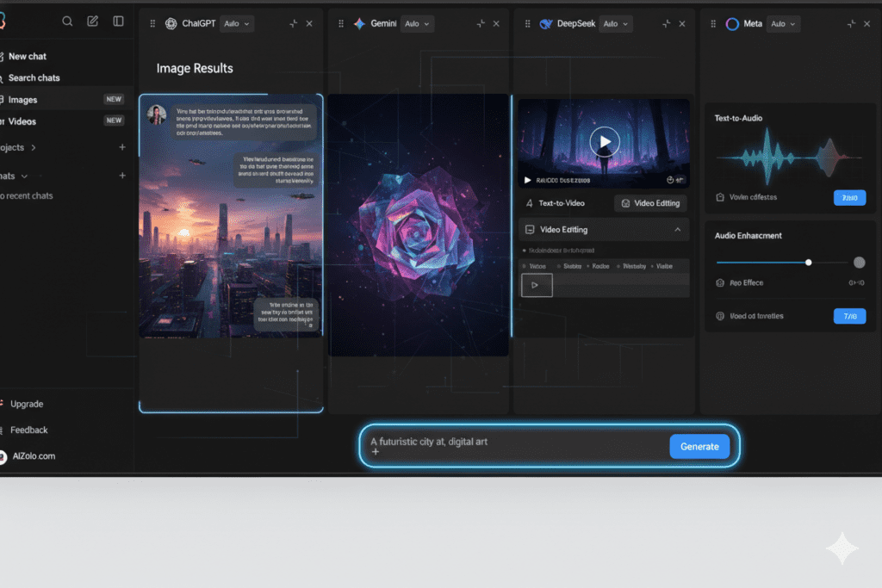Toggle the sidebar panel layout icon
This screenshot has height=588, width=882.
point(118,22)
